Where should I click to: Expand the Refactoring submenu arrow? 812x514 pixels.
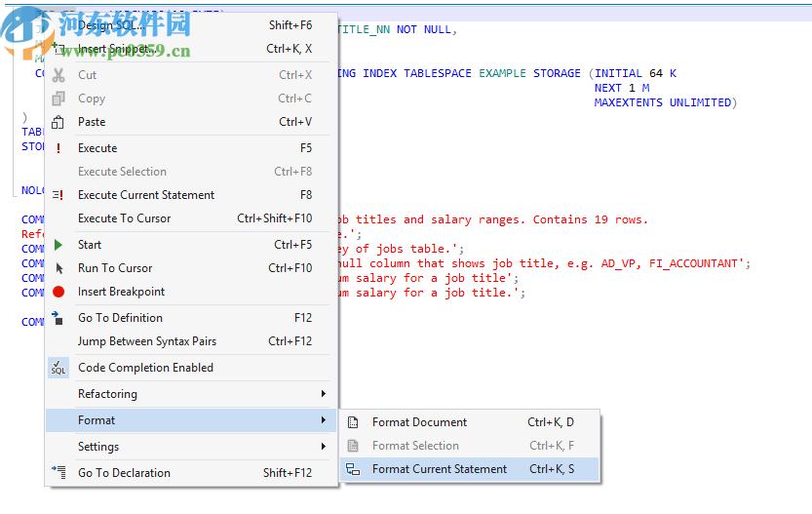coord(324,394)
